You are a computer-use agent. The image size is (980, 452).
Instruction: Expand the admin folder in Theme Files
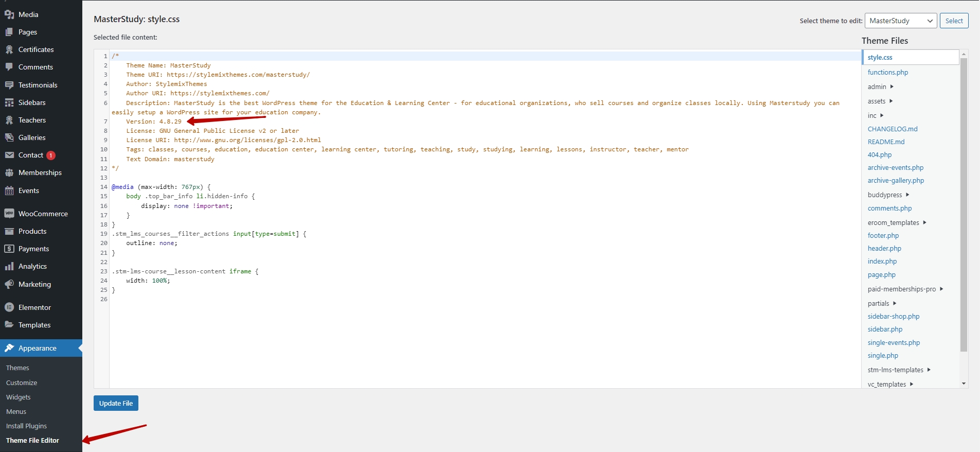tap(880, 86)
